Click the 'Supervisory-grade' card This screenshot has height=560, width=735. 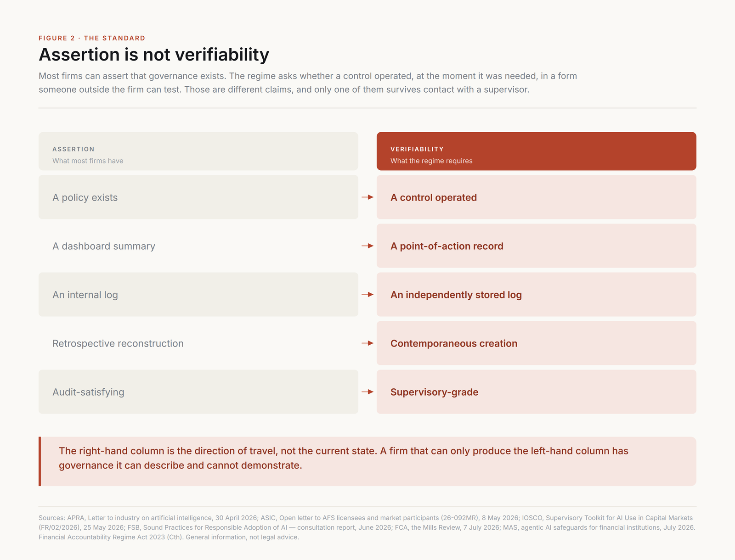pos(537,392)
